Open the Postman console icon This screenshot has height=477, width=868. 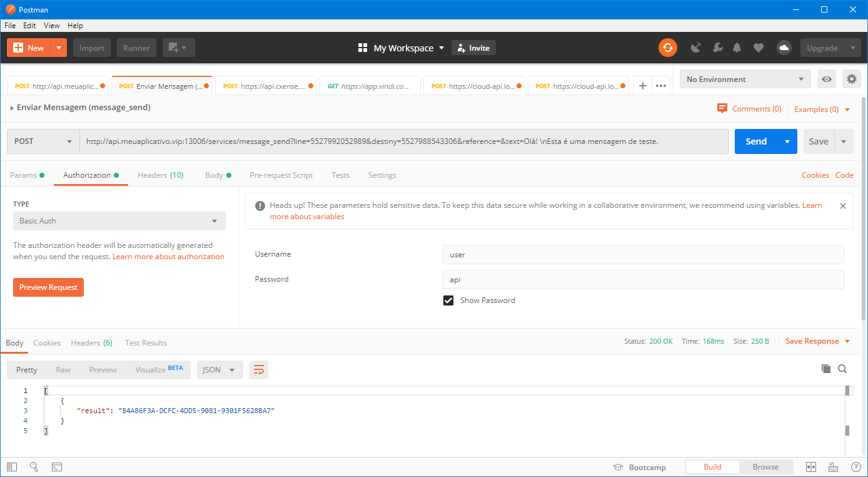(x=56, y=467)
